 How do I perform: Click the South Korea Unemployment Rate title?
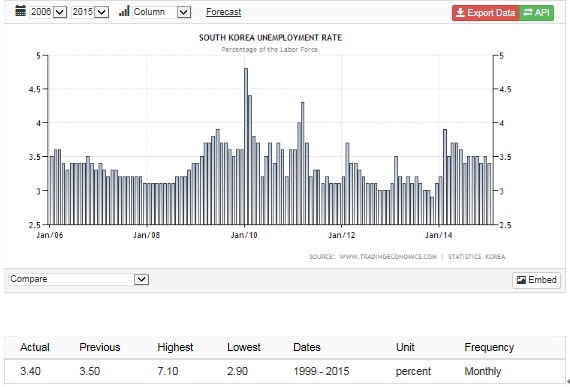click(270, 37)
